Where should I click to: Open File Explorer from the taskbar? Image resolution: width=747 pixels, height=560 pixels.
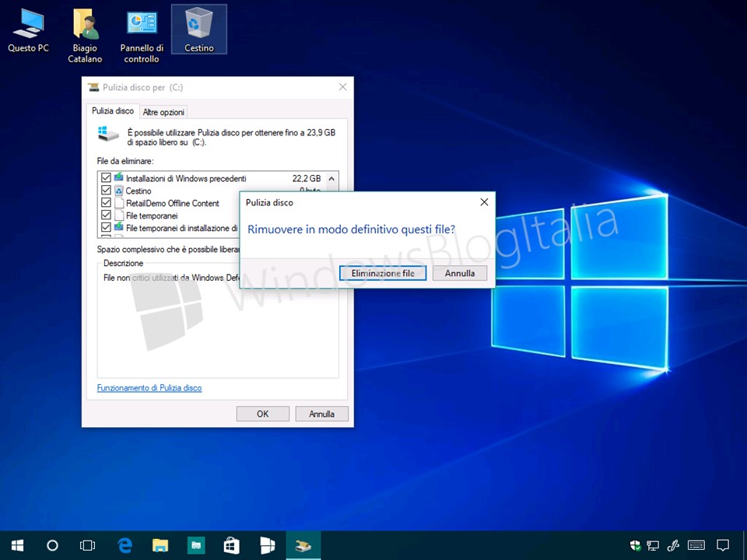tap(160, 545)
